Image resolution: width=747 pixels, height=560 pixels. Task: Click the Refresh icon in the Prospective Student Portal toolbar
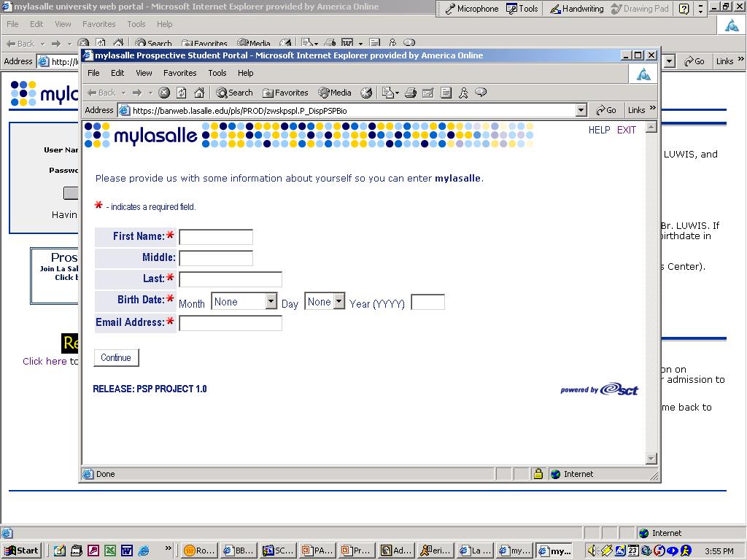pyautogui.click(x=182, y=93)
